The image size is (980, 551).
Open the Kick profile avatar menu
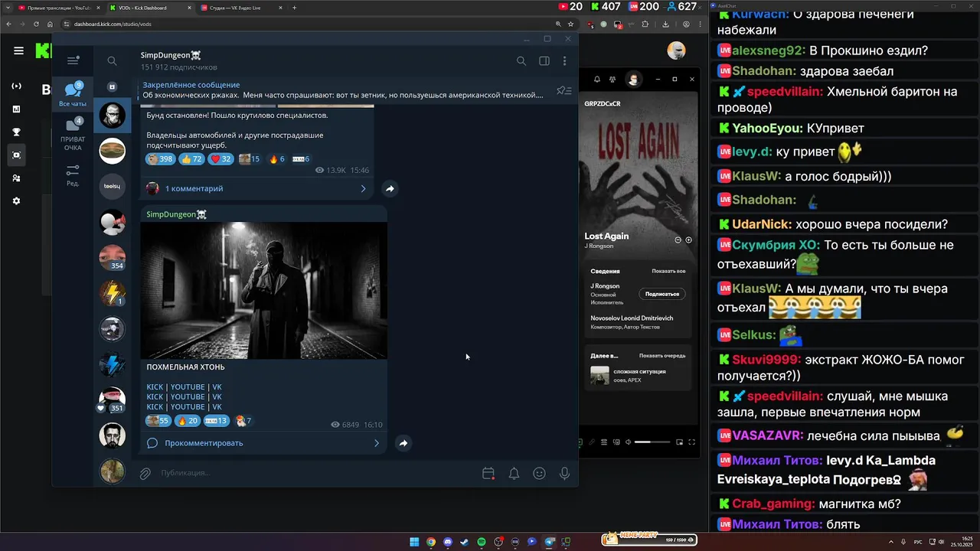(676, 51)
